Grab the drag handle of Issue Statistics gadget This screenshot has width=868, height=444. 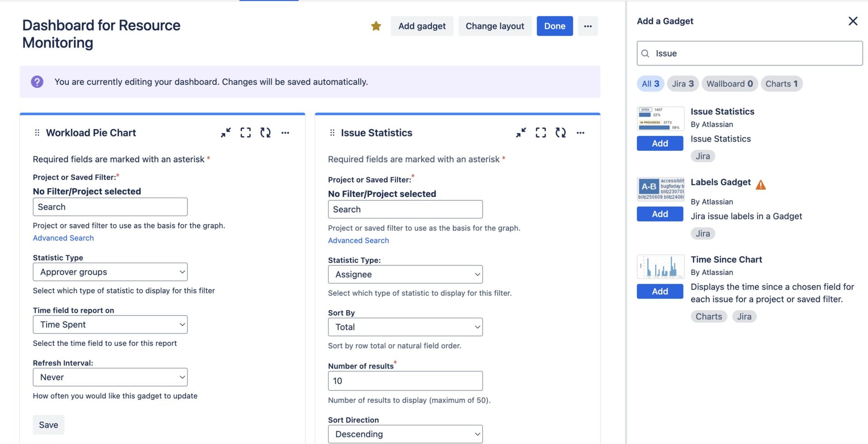[333, 132]
